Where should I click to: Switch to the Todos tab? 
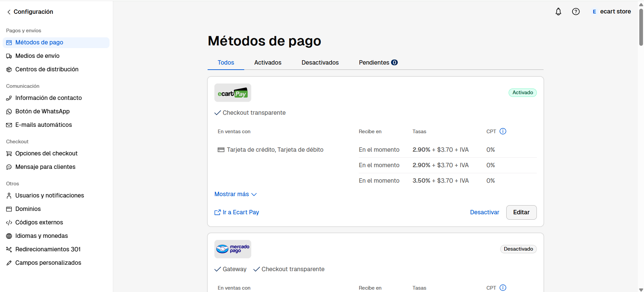click(x=226, y=63)
